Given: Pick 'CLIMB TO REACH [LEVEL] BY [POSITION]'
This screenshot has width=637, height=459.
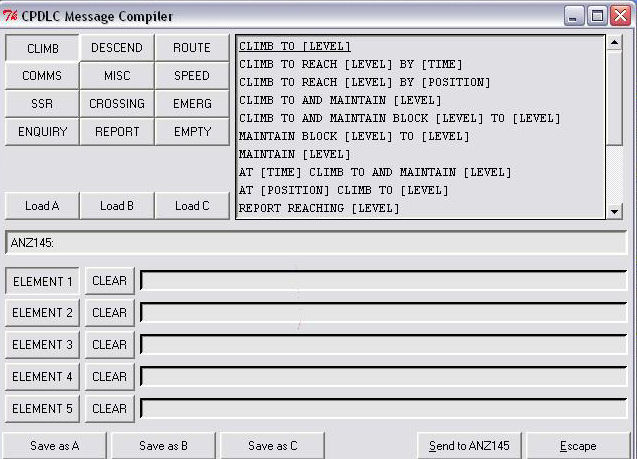Looking at the screenshot, I should pos(364,82).
